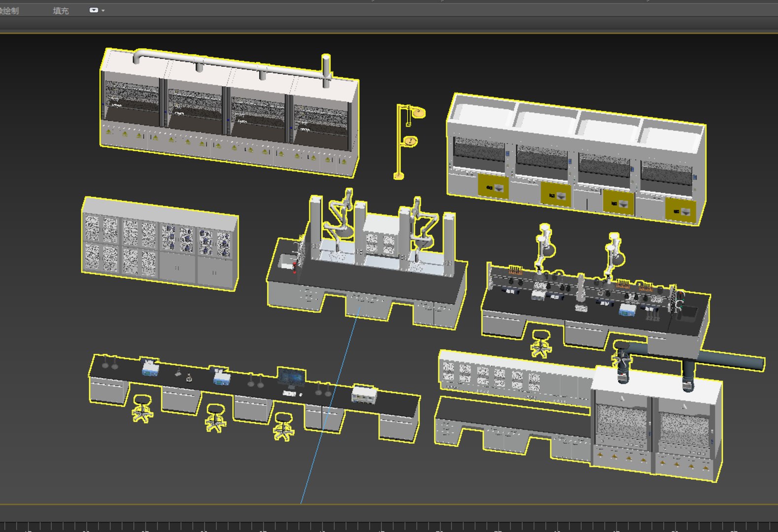Screen dimensions: 778x532
Task: Select the fume hood row with yellow cabinet doors
Action: pos(576,159)
